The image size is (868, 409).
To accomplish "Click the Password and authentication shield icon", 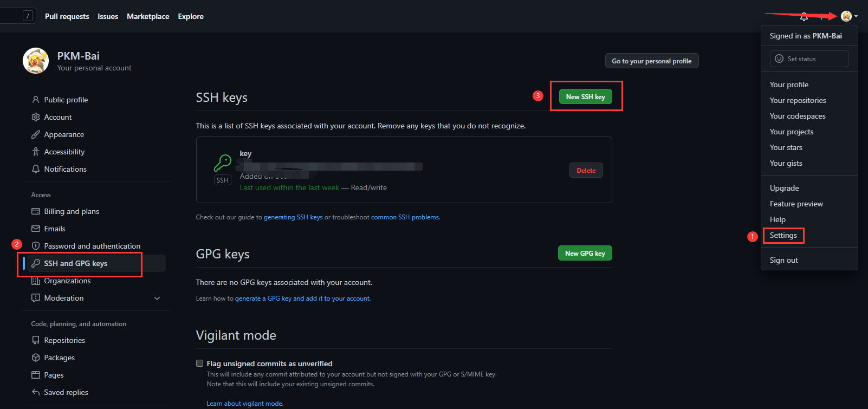I will click(x=36, y=246).
